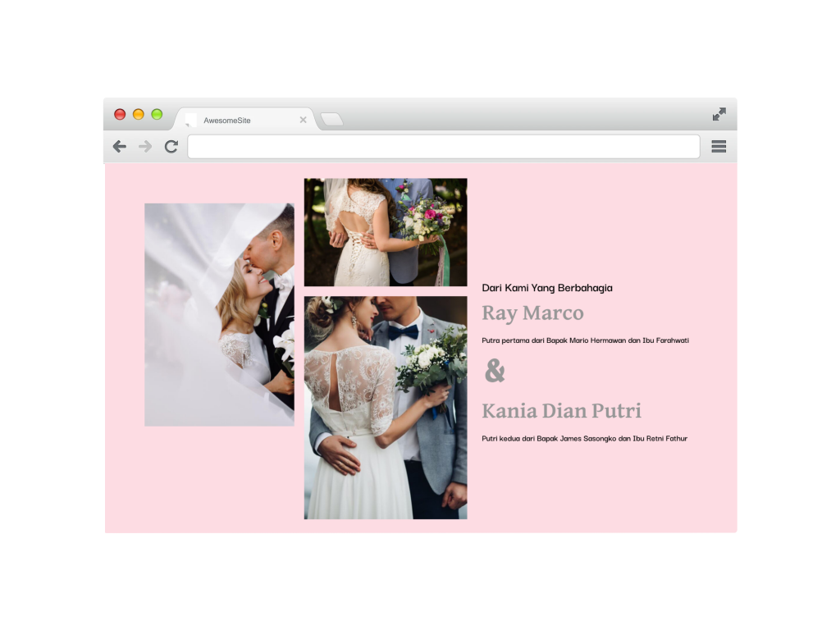
Task: Open the lace-back dress bouquet photo
Action: pos(386,232)
